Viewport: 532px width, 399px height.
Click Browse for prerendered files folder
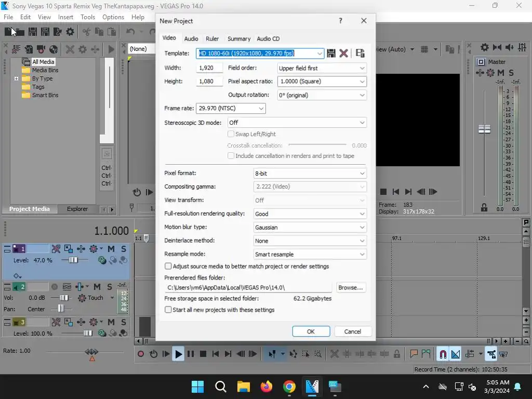351,287
